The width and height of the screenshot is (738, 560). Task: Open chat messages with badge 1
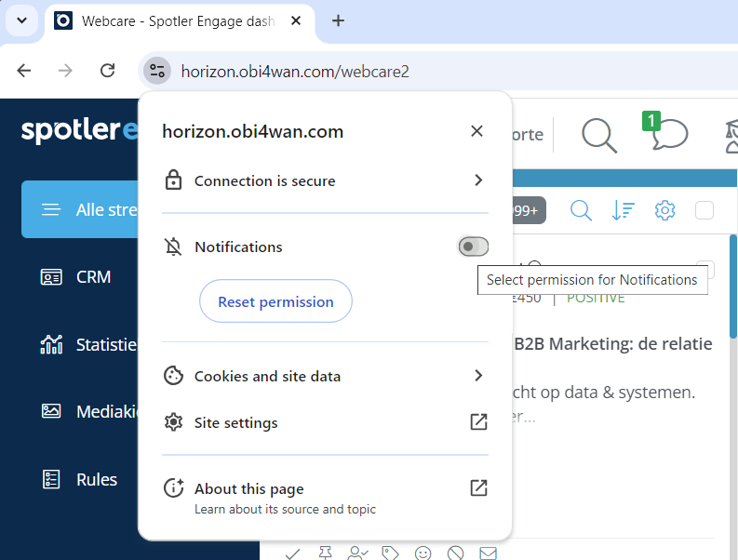[665, 132]
